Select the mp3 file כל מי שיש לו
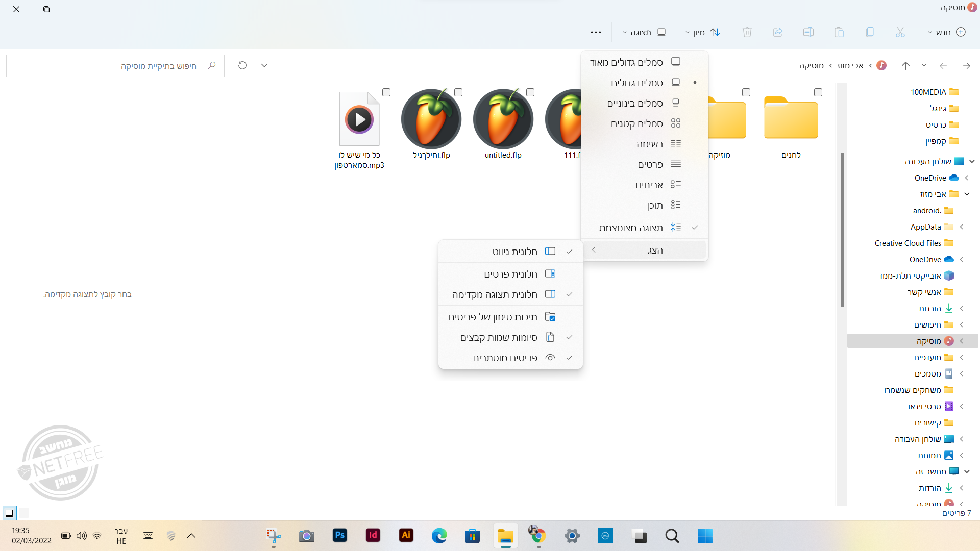Viewport: 980px width, 551px height. coord(359,130)
